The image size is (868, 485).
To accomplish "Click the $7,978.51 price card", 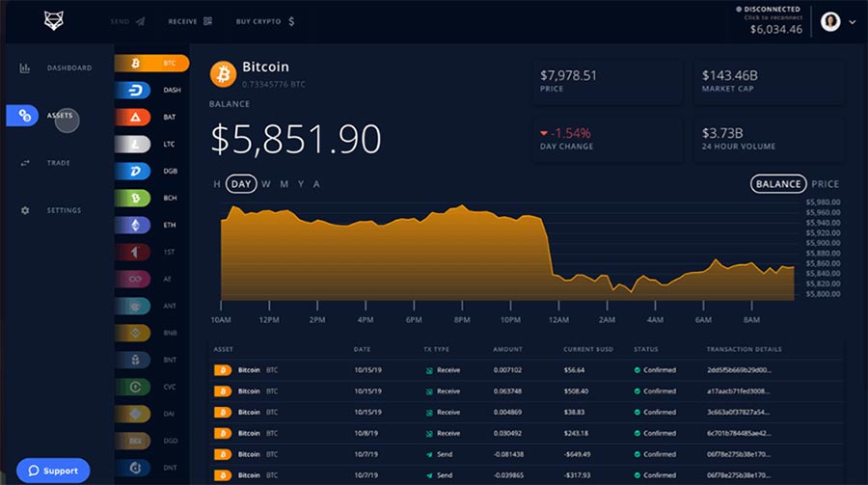I will pyautogui.click(x=608, y=81).
